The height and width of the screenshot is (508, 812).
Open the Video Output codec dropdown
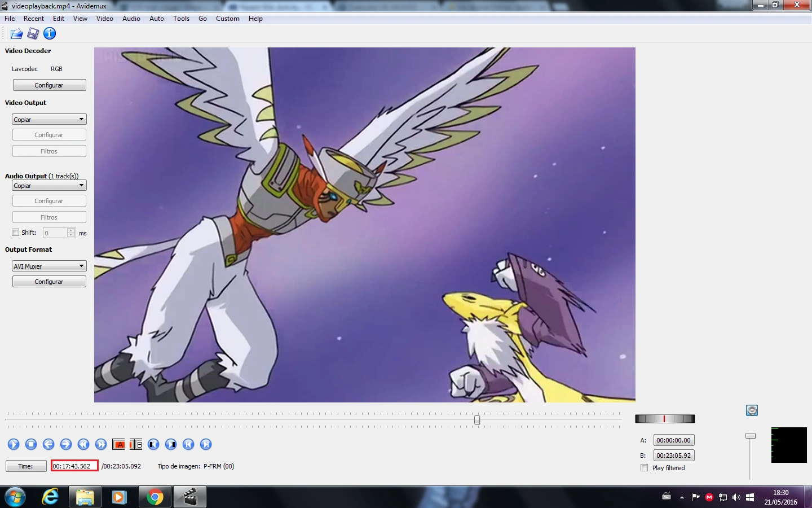tap(49, 119)
